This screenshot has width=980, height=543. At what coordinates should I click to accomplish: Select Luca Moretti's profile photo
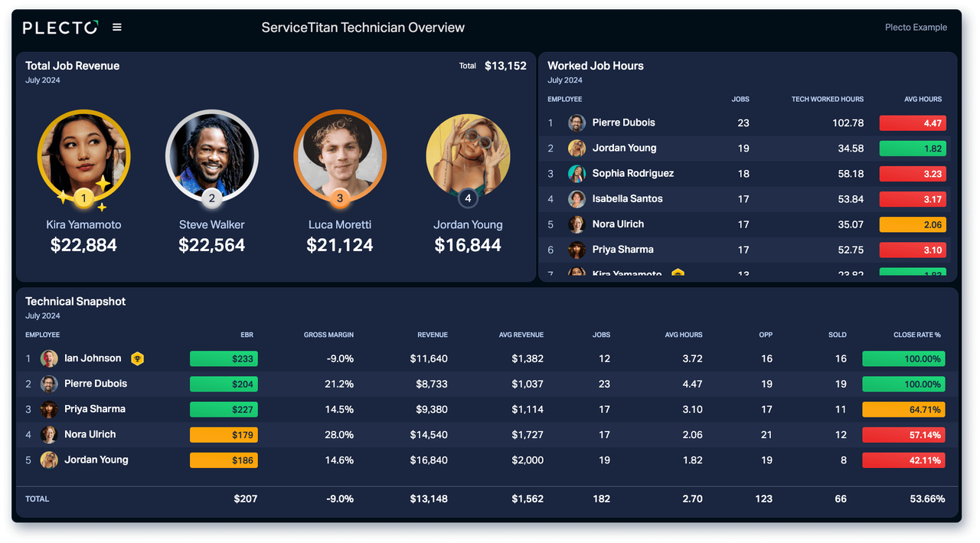[340, 153]
